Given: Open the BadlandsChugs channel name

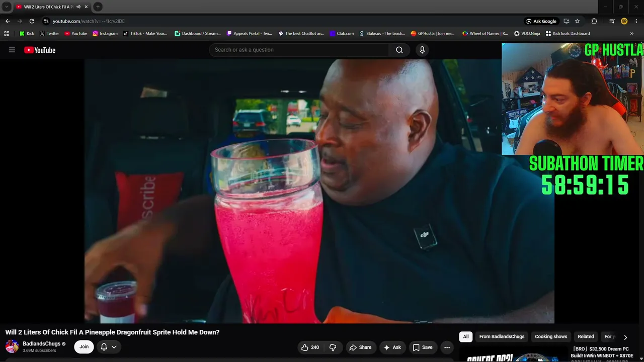Looking at the screenshot, I should [x=41, y=344].
